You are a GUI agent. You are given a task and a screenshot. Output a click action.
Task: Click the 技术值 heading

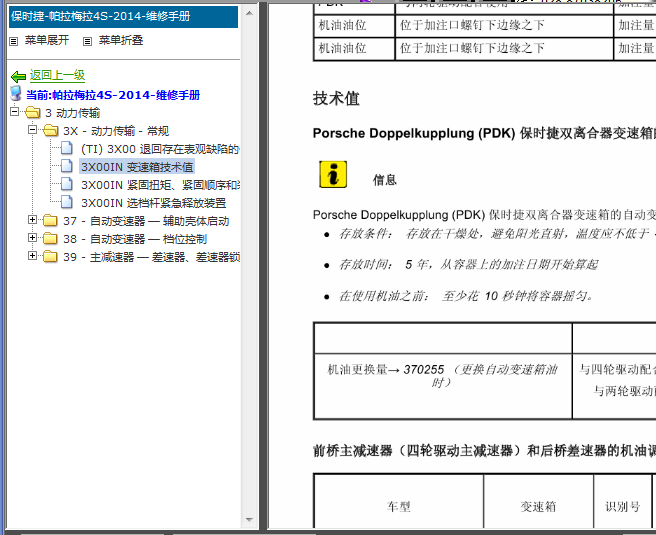336,99
